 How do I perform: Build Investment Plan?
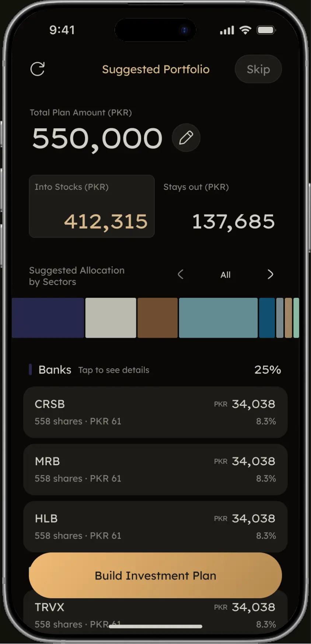pyautogui.click(x=155, y=575)
